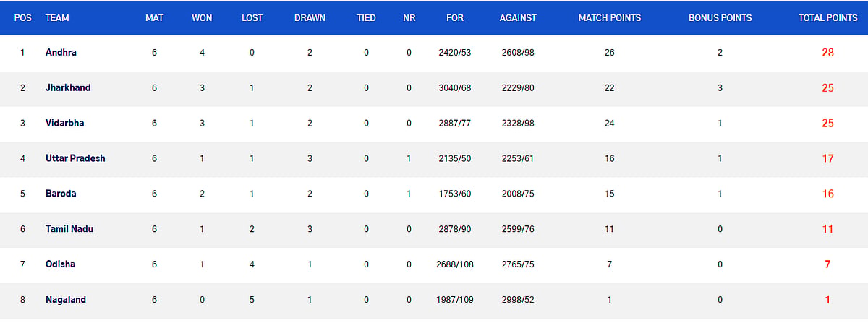Screen dimensions: 868x323
Task: Click Andhra's AGAINST value 2608/98
Action: pos(517,53)
